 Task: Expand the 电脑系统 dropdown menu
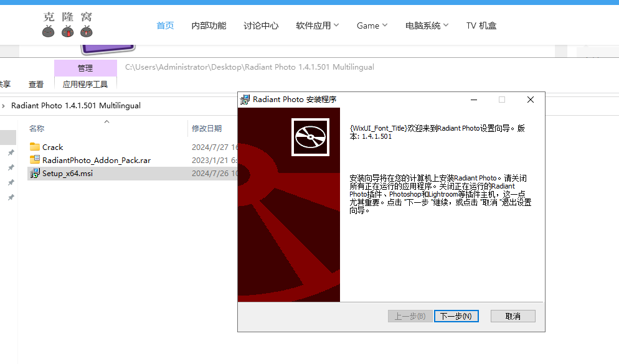427,26
